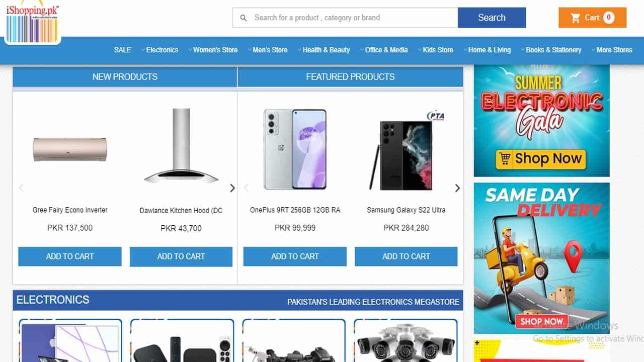Switch to the New Products tab
The height and width of the screenshot is (362, 644).
tap(125, 77)
